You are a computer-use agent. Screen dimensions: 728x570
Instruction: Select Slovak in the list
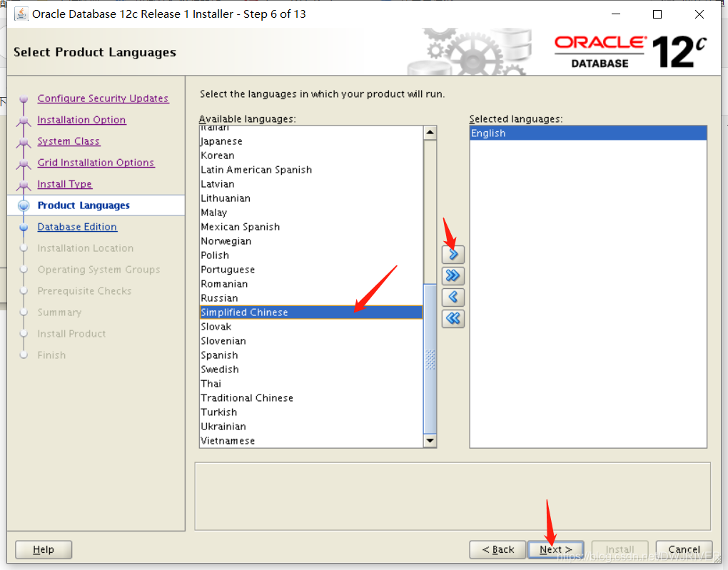point(311,327)
